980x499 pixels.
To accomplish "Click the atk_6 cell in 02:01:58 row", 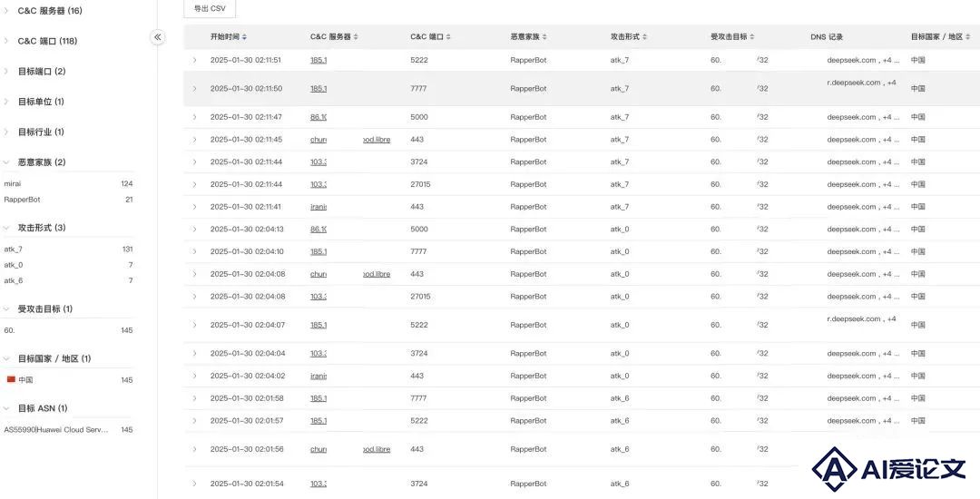I will coord(620,398).
